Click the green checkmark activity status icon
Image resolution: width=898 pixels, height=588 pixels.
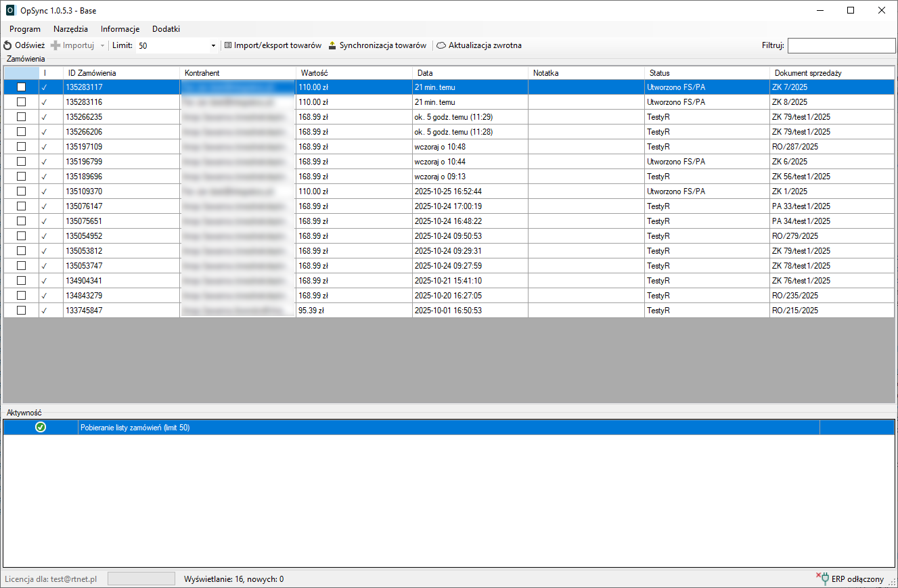pyautogui.click(x=41, y=427)
